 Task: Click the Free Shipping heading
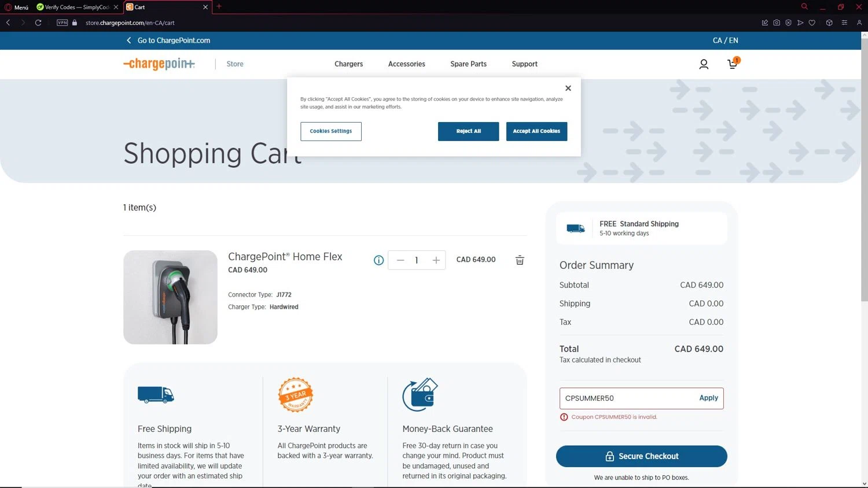164,429
